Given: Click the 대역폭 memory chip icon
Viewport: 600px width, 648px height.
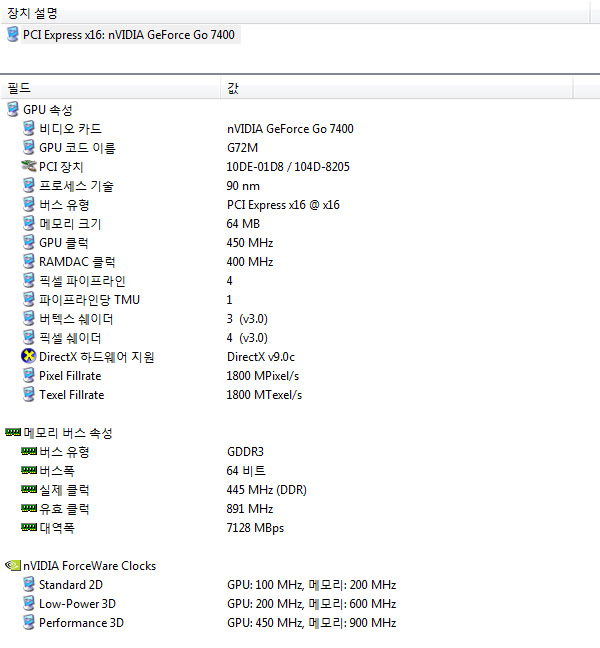Looking at the screenshot, I should click(x=29, y=527).
